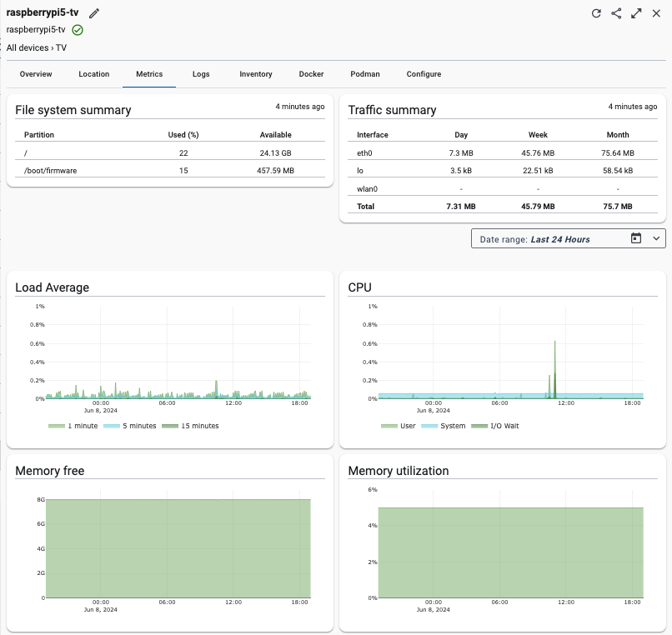
Task: Expand the view to fullscreen
Action: pyautogui.click(x=636, y=12)
